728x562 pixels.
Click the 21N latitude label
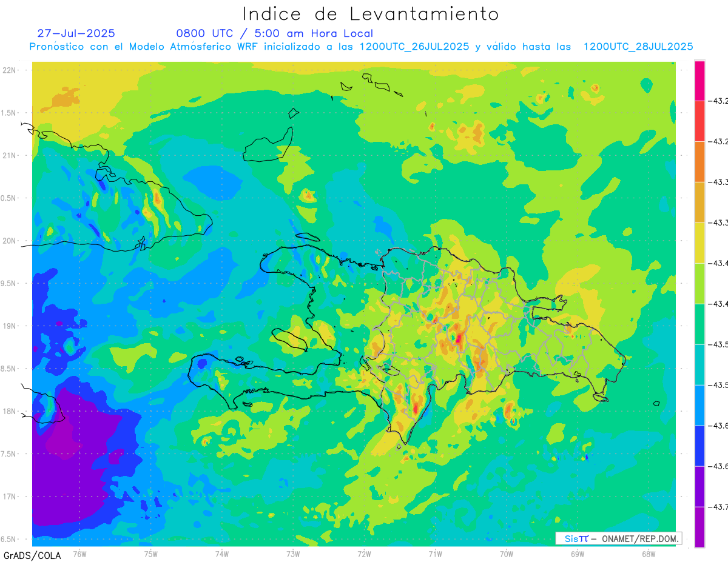[x=10, y=155]
